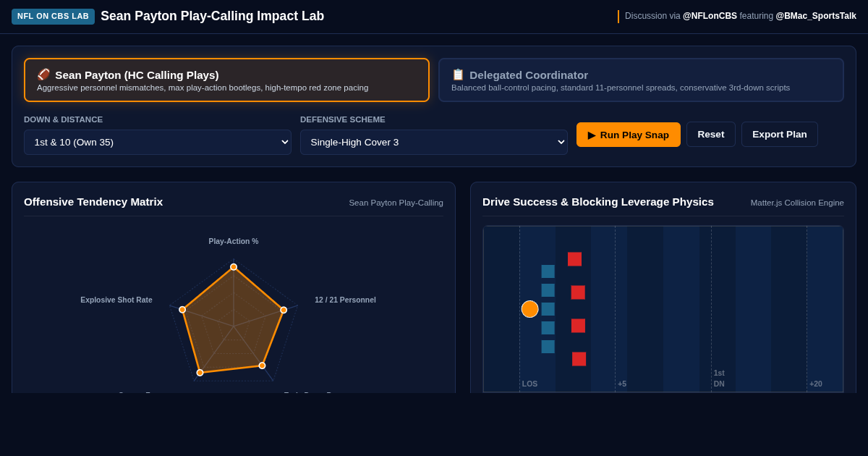The image size is (868, 456).
Task: Select Sean Payton HC Calling Plays card
Action: click(226, 80)
